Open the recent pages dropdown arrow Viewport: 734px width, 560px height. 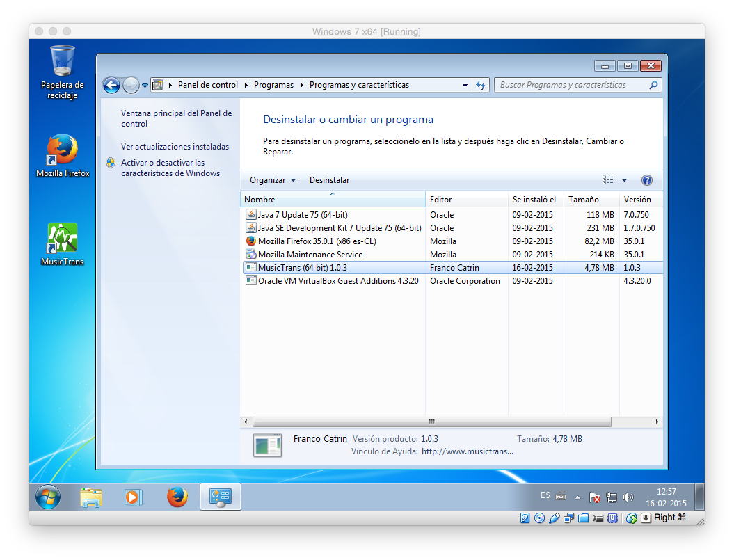pyautogui.click(x=145, y=85)
